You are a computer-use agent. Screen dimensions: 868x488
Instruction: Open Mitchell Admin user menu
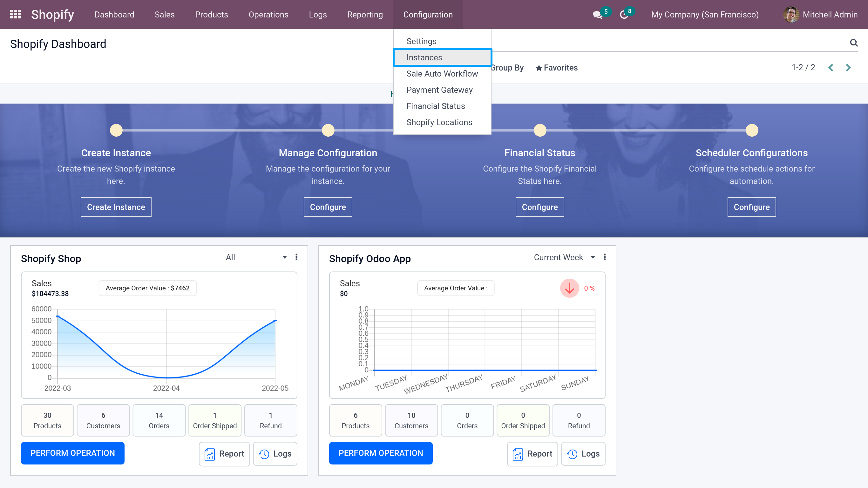[820, 15]
